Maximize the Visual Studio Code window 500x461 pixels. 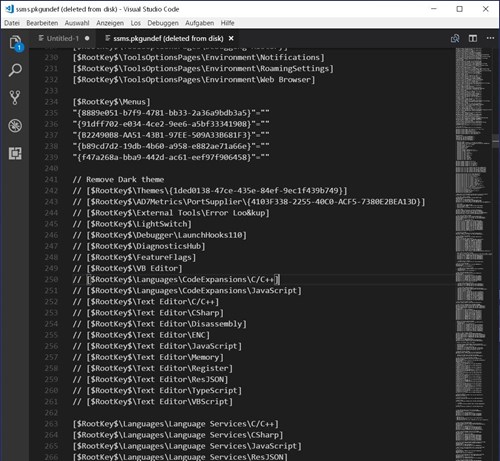(x=459, y=9)
